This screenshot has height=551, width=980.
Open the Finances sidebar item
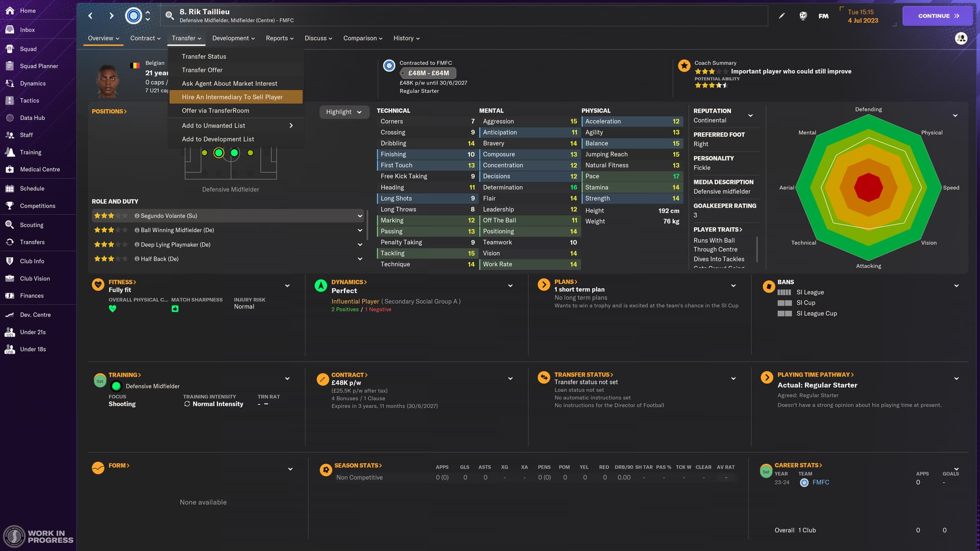pyautogui.click(x=32, y=296)
